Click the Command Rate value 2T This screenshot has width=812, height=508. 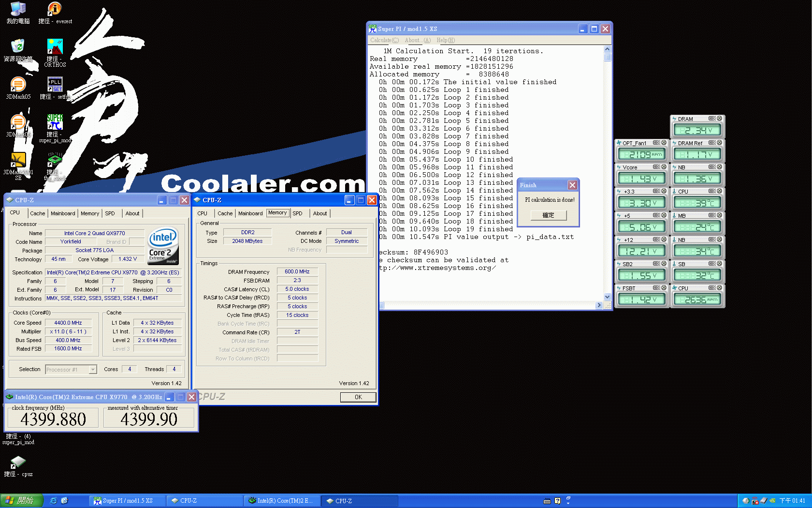click(297, 332)
